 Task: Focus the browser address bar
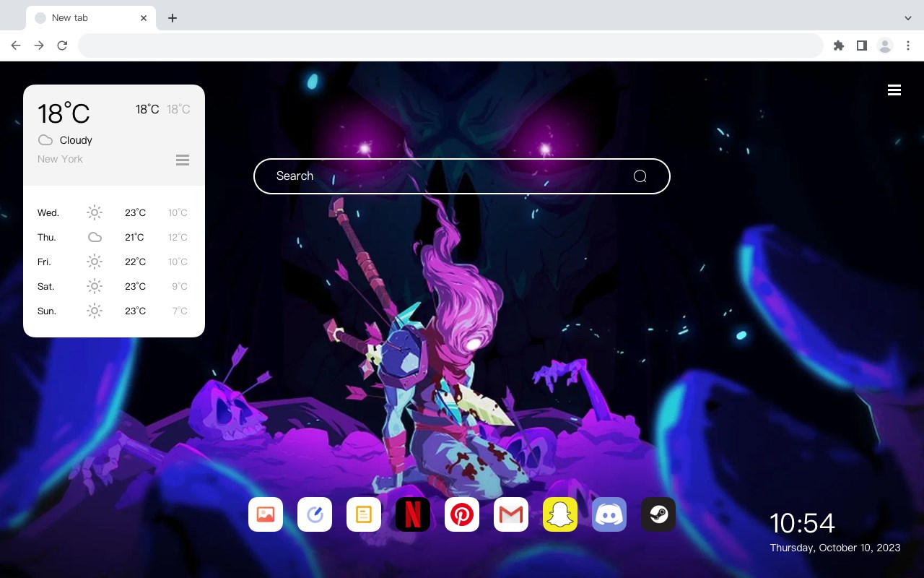point(450,46)
